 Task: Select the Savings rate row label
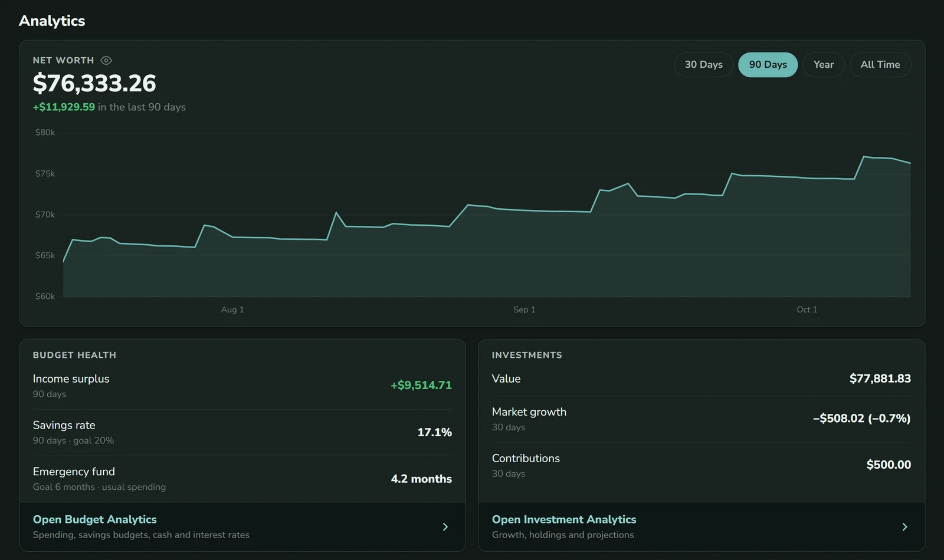tap(64, 425)
